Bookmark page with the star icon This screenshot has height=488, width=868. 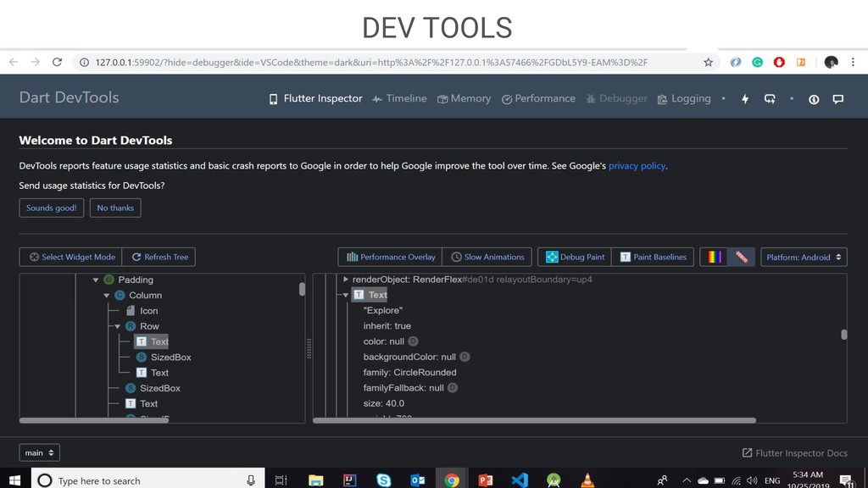(x=708, y=62)
